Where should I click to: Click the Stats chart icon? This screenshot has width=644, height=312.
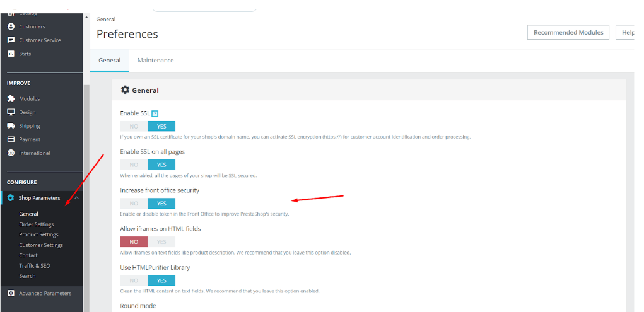click(11, 54)
